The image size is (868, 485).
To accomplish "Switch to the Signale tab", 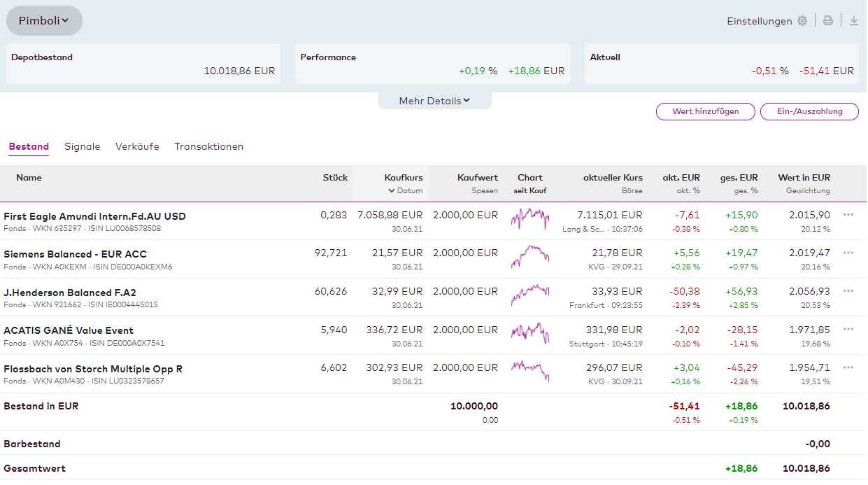I will tap(82, 146).
